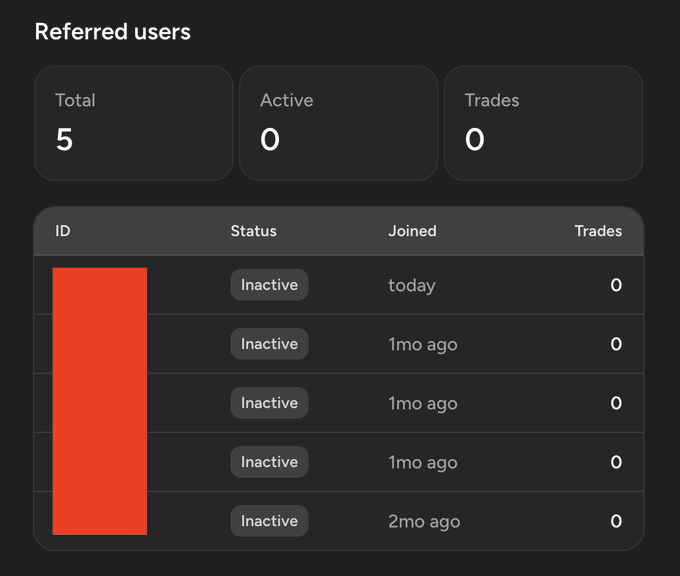
Task: Click the '2mo ago' joined cell
Action: pos(424,521)
